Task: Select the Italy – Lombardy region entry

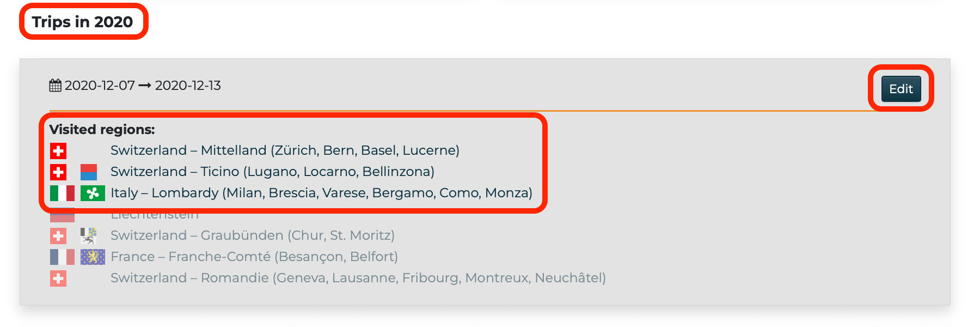Action: pyautogui.click(x=321, y=193)
